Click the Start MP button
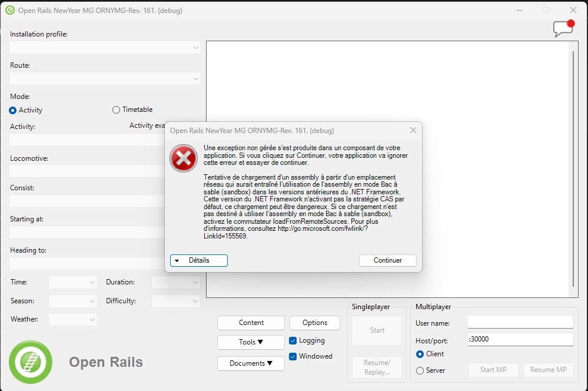Viewport: 588px width, 391px height. click(493, 370)
